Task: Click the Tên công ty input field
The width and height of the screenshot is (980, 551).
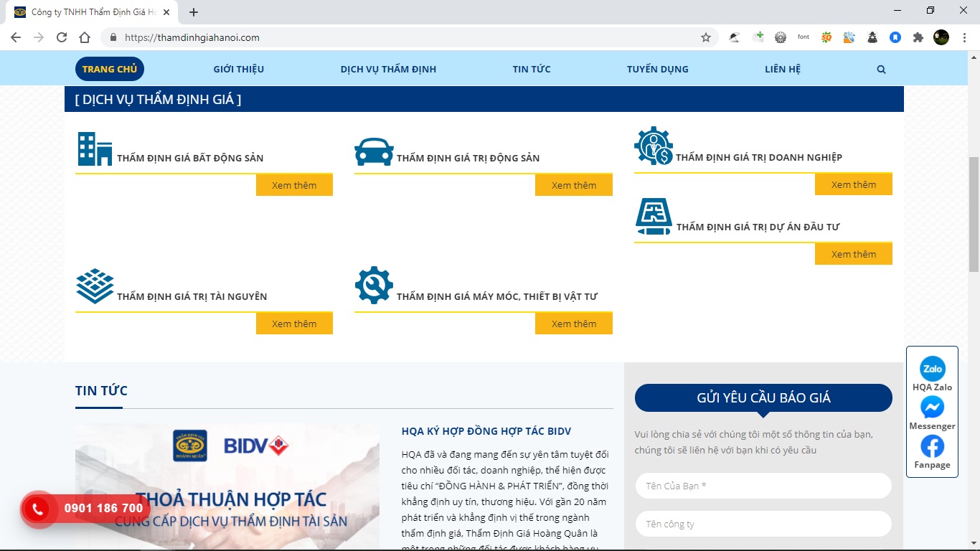Action: click(x=763, y=524)
